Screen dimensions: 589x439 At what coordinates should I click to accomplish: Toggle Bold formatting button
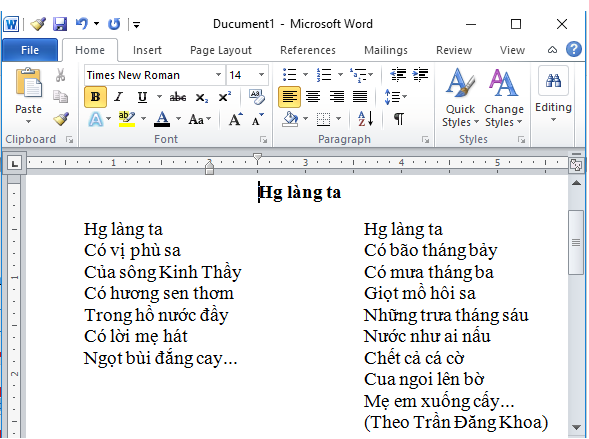tap(95, 97)
